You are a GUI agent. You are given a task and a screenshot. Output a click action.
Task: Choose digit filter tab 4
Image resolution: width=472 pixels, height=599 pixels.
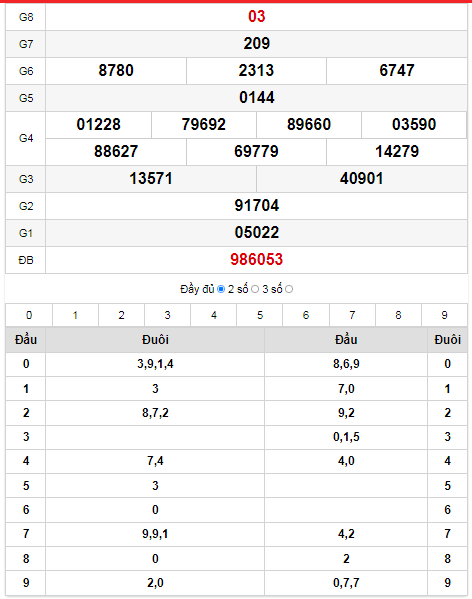[x=213, y=315]
